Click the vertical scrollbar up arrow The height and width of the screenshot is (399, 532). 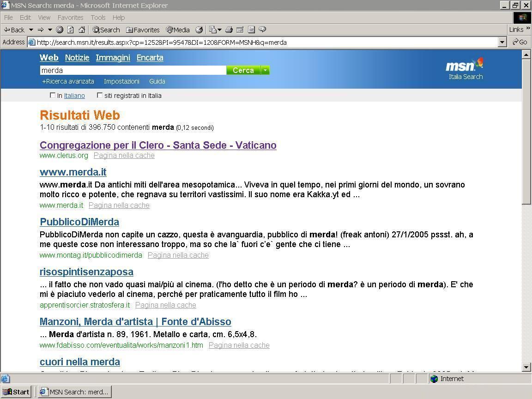526,54
